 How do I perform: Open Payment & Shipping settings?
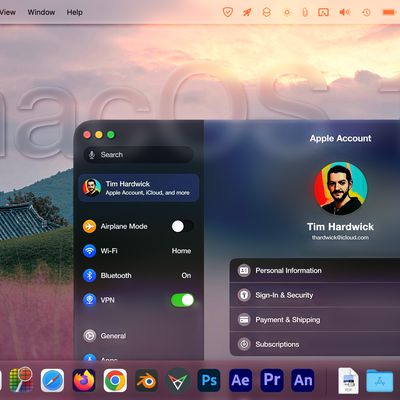point(315,320)
